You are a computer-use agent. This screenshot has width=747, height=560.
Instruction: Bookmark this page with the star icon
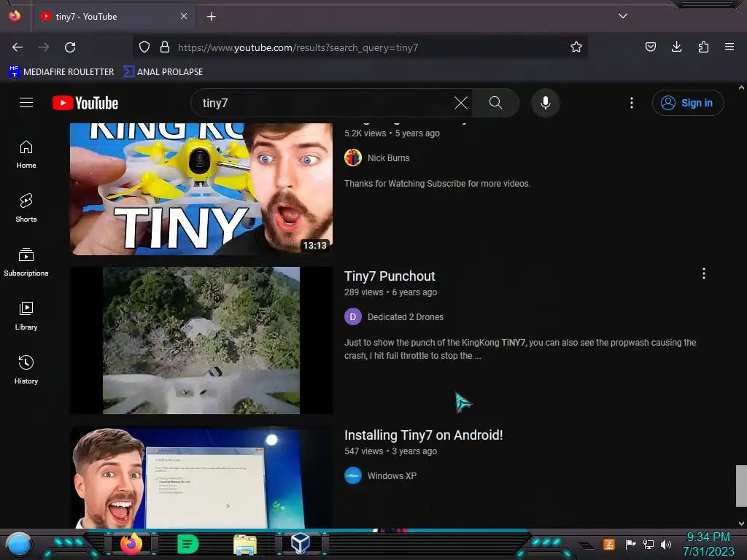click(x=576, y=47)
